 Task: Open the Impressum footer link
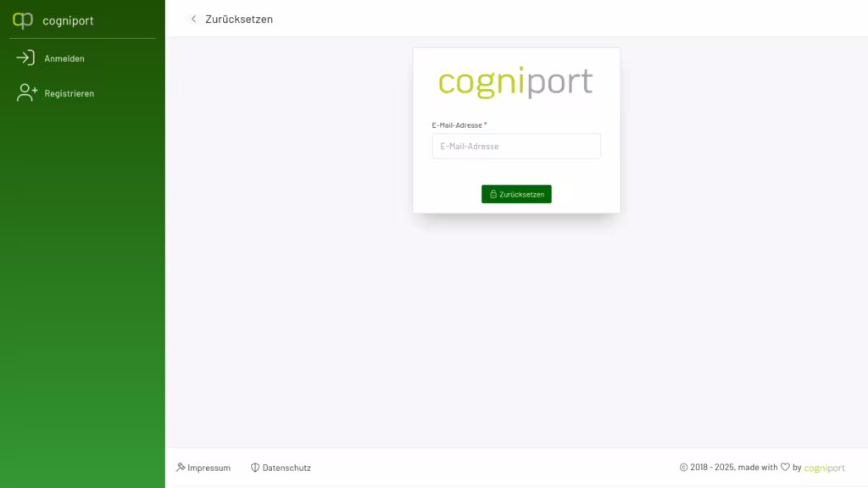click(x=209, y=468)
